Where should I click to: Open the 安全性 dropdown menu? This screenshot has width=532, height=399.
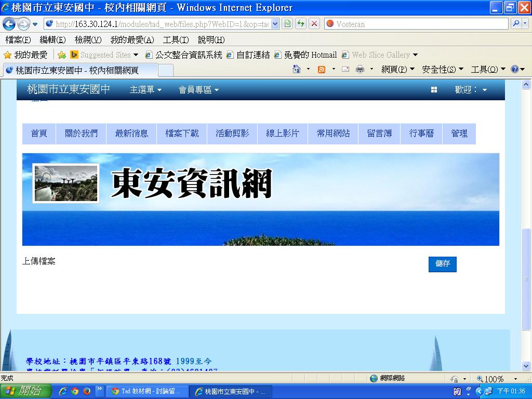[442, 69]
